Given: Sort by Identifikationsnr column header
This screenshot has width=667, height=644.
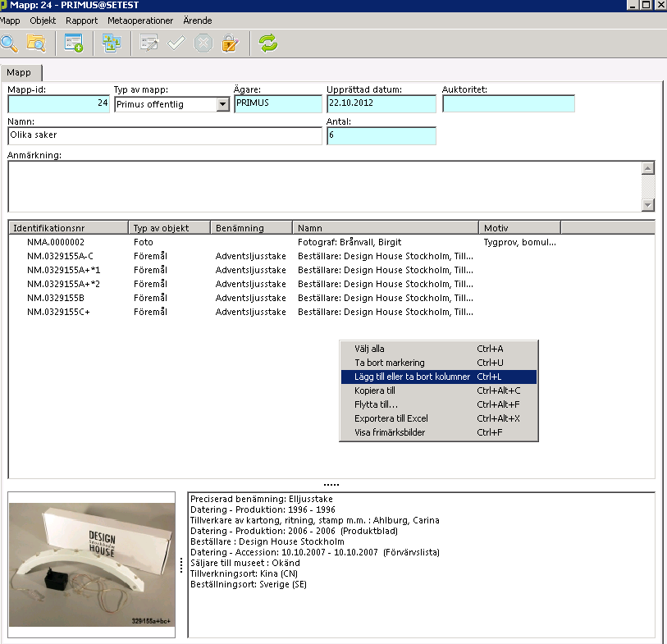Looking at the screenshot, I should coord(68,228).
